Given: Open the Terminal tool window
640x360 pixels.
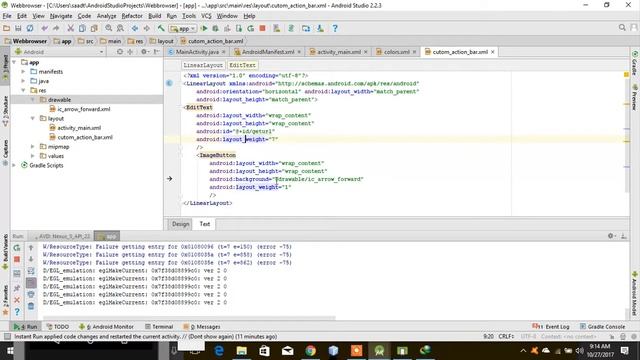Looking at the screenshot, I should (159, 327).
